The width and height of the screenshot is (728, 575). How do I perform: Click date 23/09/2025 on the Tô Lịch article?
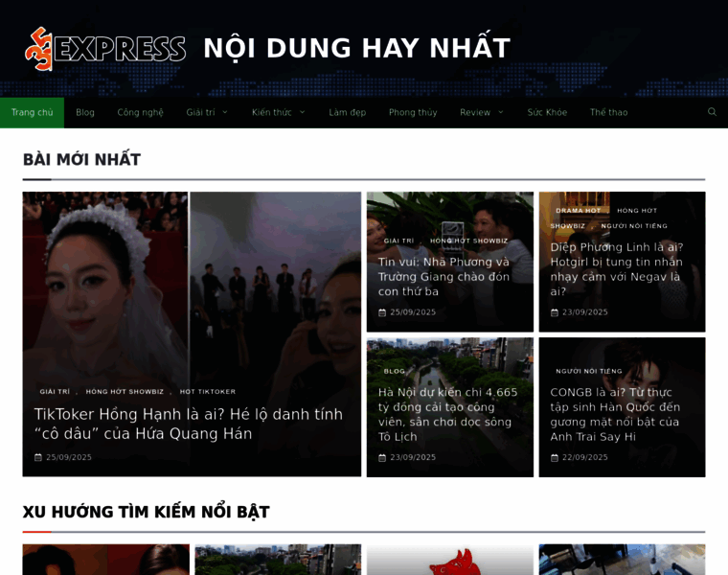(x=413, y=457)
